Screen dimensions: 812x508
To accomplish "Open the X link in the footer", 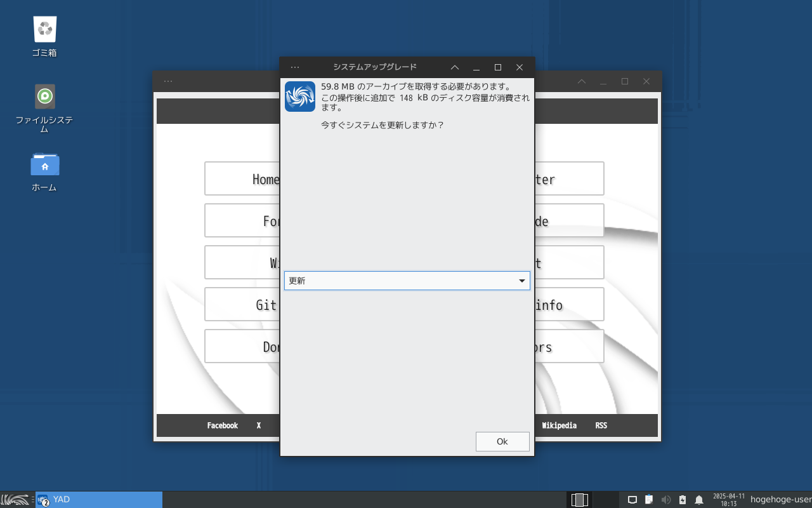I will (259, 425).
